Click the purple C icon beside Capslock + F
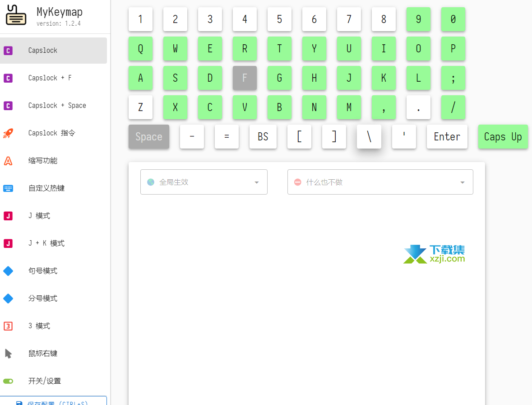532x405 pixels. pyautogui.click(x=8, y=78)
